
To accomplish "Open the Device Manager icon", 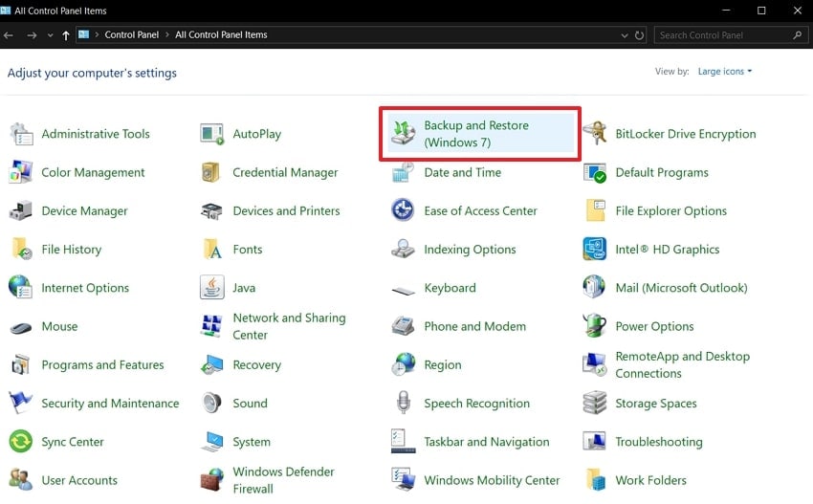I will coord(21,210).
